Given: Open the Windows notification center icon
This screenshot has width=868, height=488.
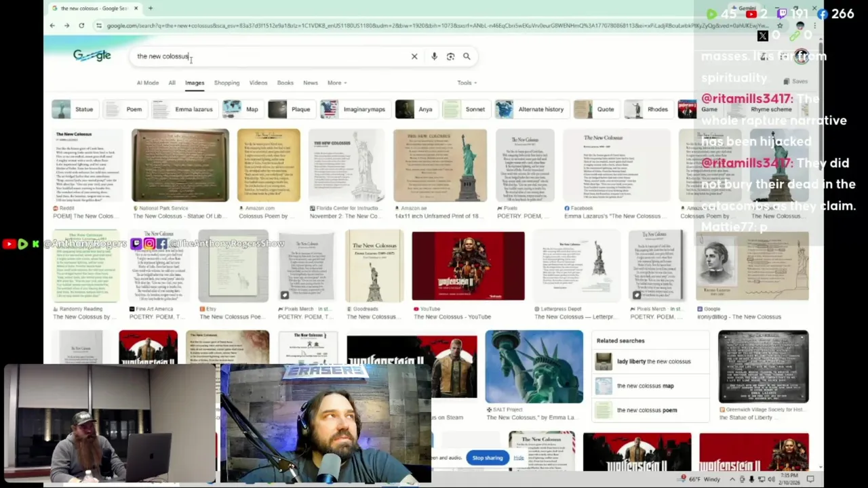Looking at the screenshot, I should [x=810, y=479].
